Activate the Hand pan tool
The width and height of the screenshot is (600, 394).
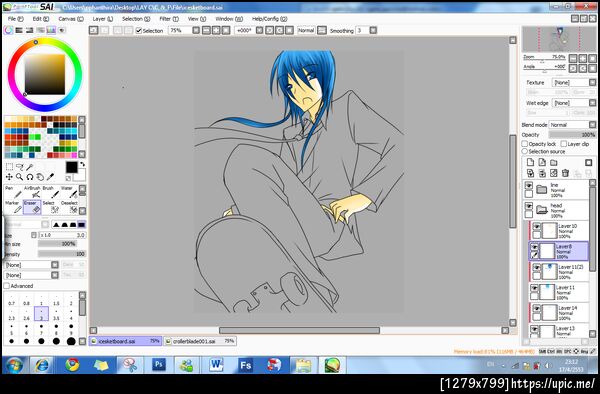(40, 177)
